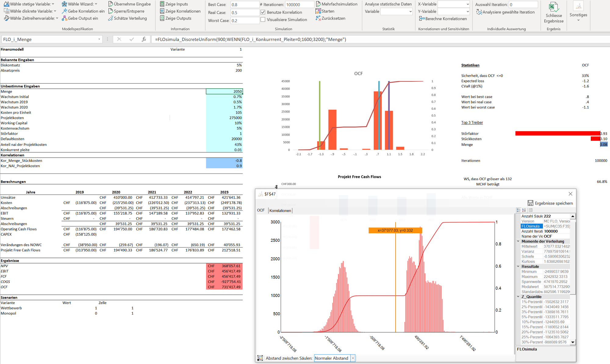Switch to the Korrelationen tab in dialog
Viewport: 610px width, 364px height.
(280, 211)
